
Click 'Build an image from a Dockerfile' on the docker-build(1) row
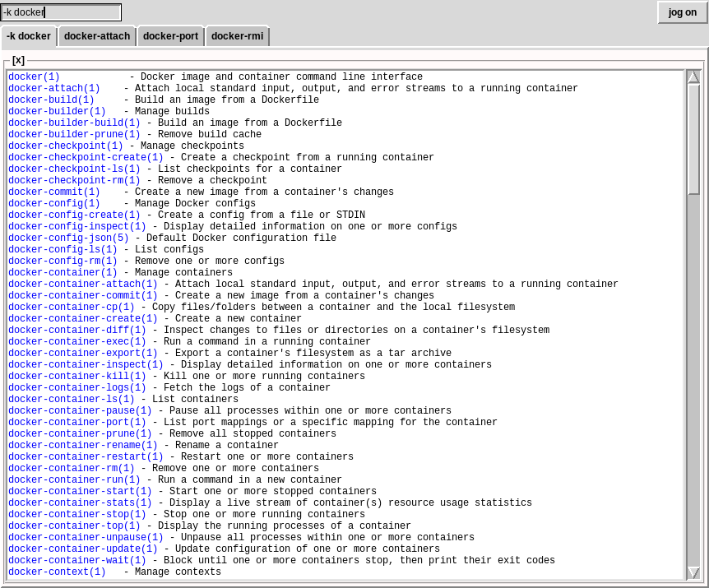click(x=227, y=100)
